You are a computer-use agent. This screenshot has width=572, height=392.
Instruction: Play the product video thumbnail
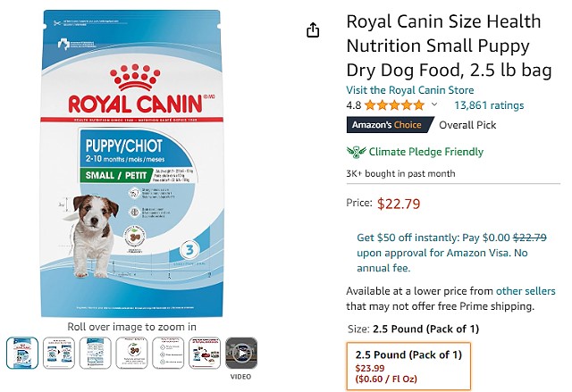[x=241, y=353]
